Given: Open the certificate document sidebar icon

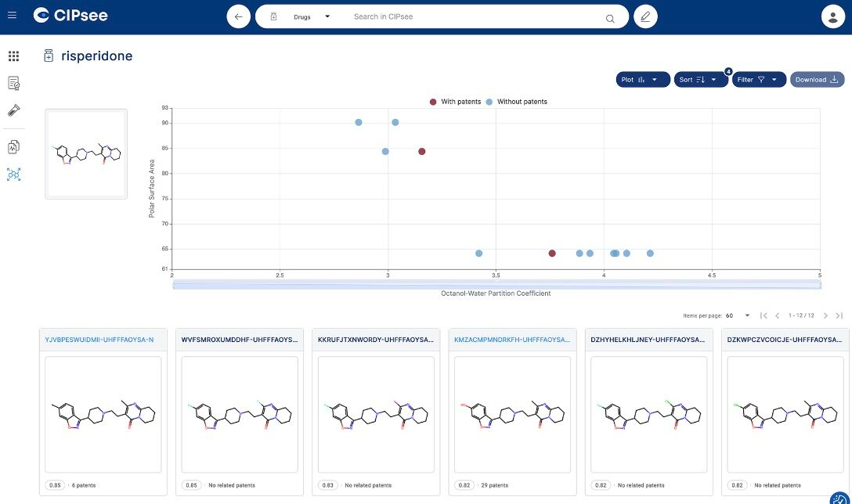Looking at the screenshot, I should point(13,83).
